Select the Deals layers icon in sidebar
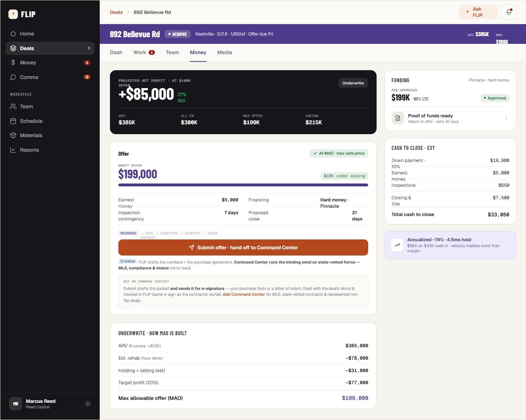The height and width of the screenshot is (420, 526). [x=13, y=48]
